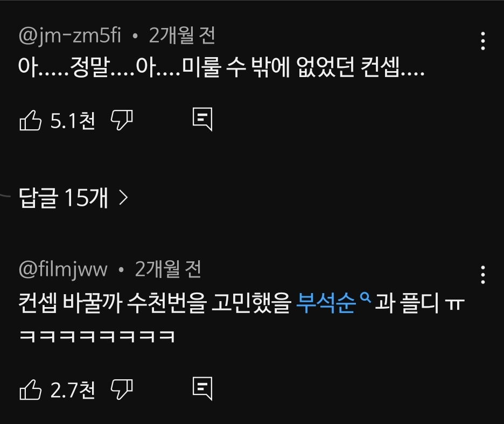
Task: Dislike the comment by @jm-zm5fi
Action: tap(122, 120)
